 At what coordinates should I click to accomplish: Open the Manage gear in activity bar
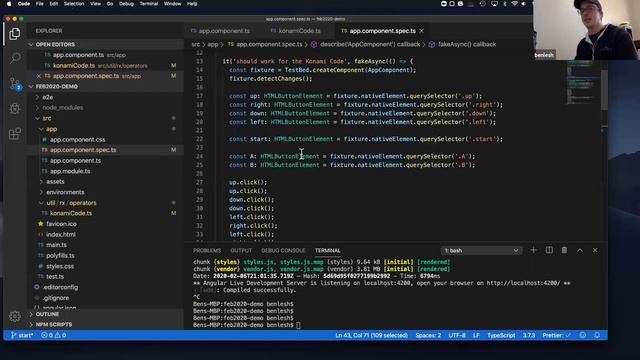click(x=15, y=316)
